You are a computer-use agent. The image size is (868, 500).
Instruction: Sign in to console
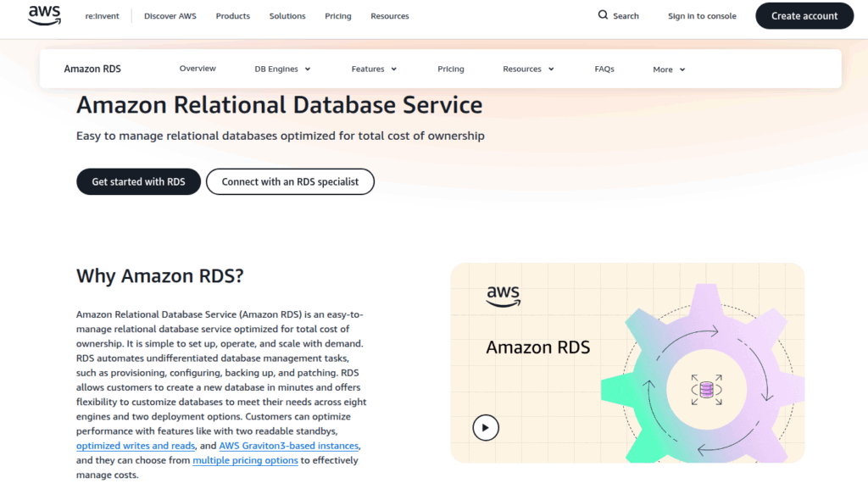point(702,15)
